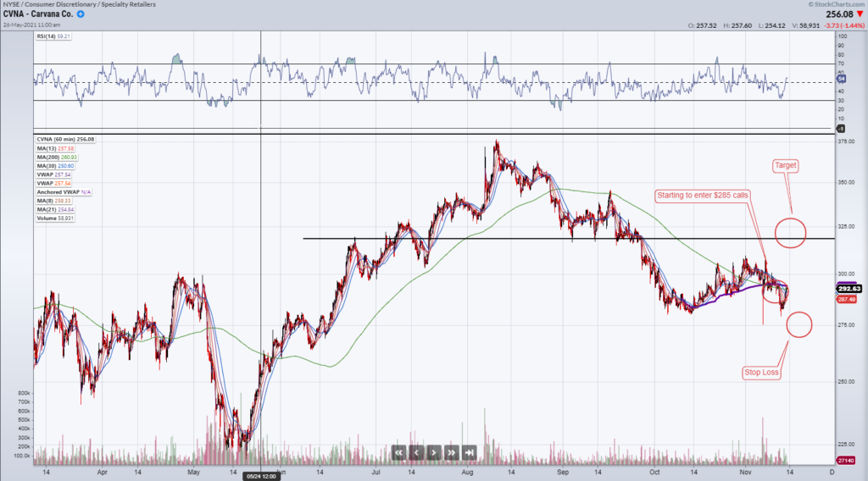The width and height of the screenshot is (868, 481).
Task: Click the open value 257.52
Action: tap(706, 25)
